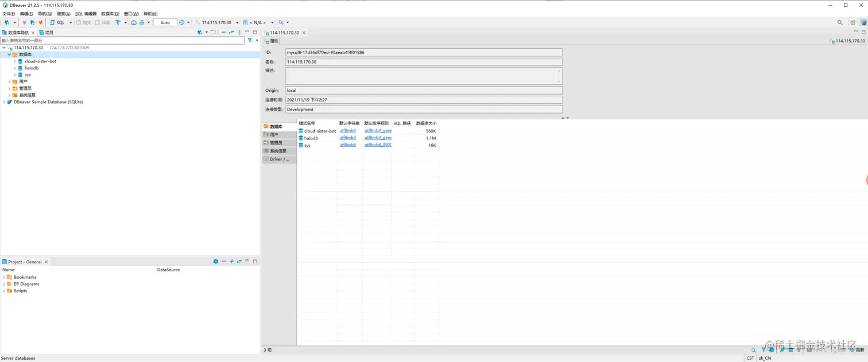Collapse all nodes in database navigator
This screenshot has width=868, height=362.
pos(224,32)
